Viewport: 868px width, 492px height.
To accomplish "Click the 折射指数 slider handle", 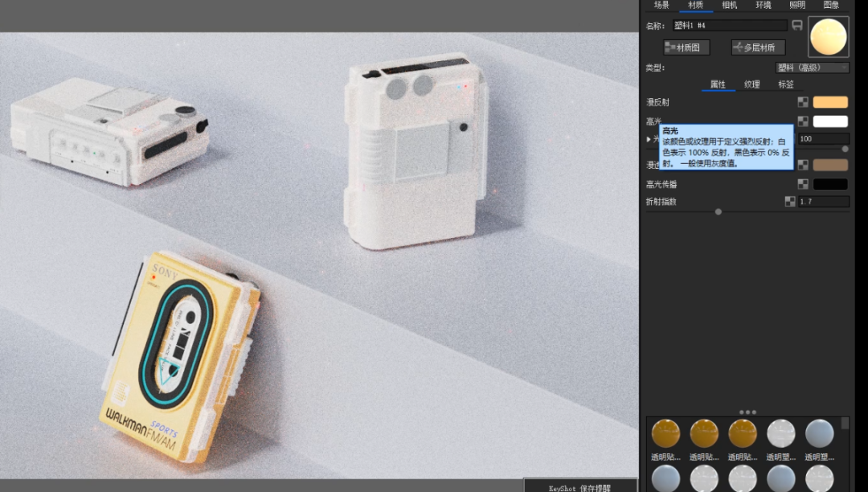I will [x=719, y=212].
